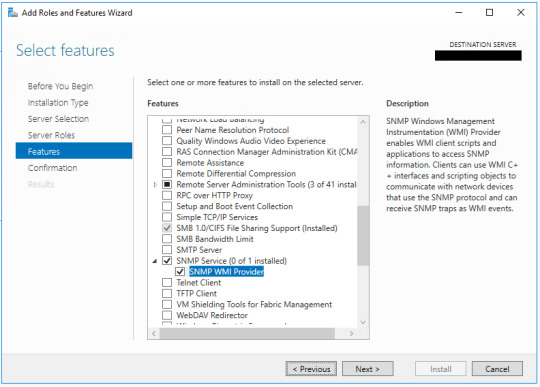
Task: Proceed with the Next button
Action: [x=368, y=369]
